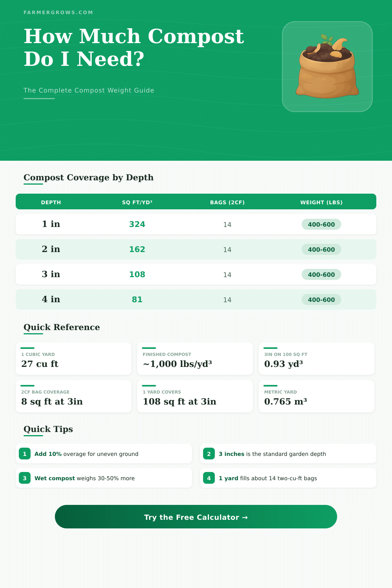Open the FARMERGROWS.COM link

click(58, 12)
